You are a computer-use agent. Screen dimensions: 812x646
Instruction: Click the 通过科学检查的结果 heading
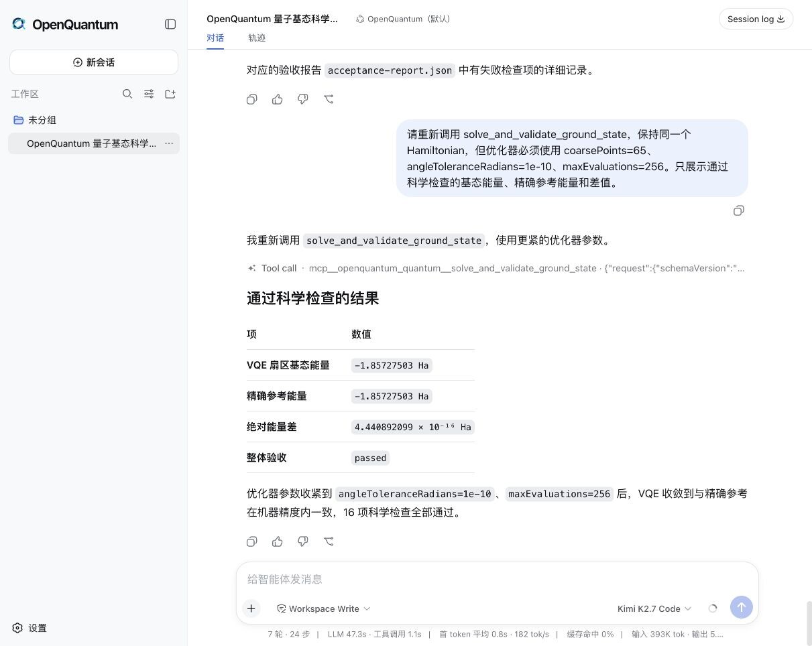point(312,298)
